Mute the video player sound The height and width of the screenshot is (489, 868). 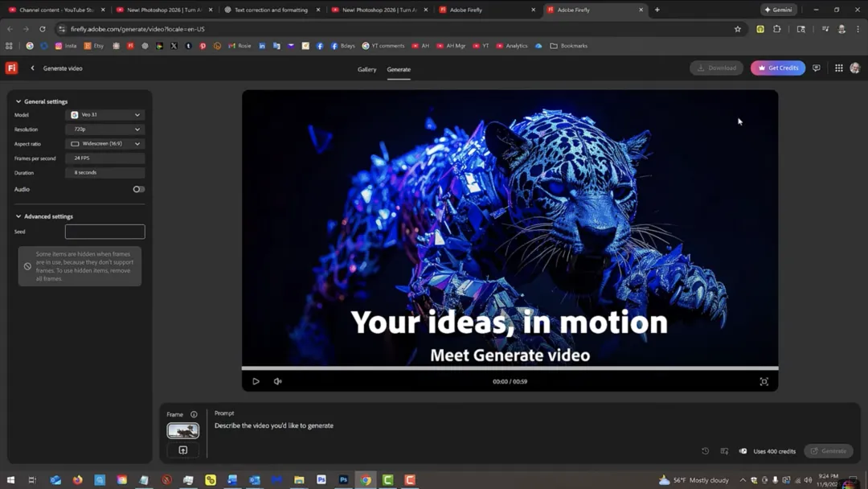(277, 380)
